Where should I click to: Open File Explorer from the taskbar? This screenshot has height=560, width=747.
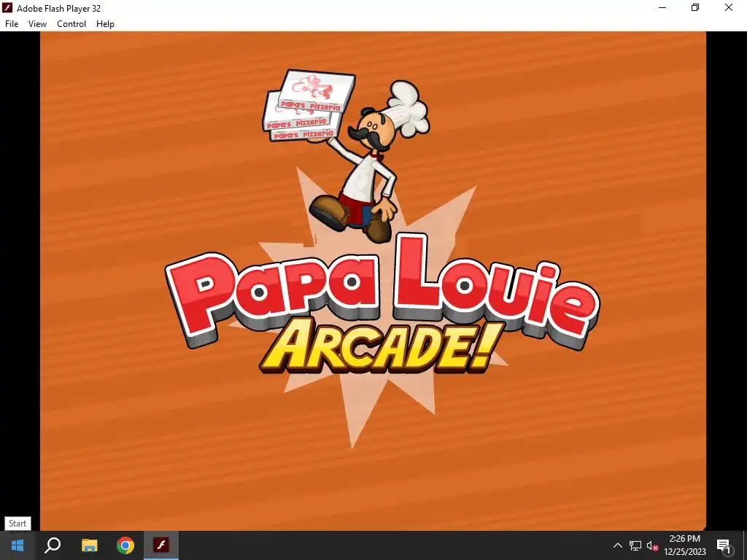tap(89, 545)
